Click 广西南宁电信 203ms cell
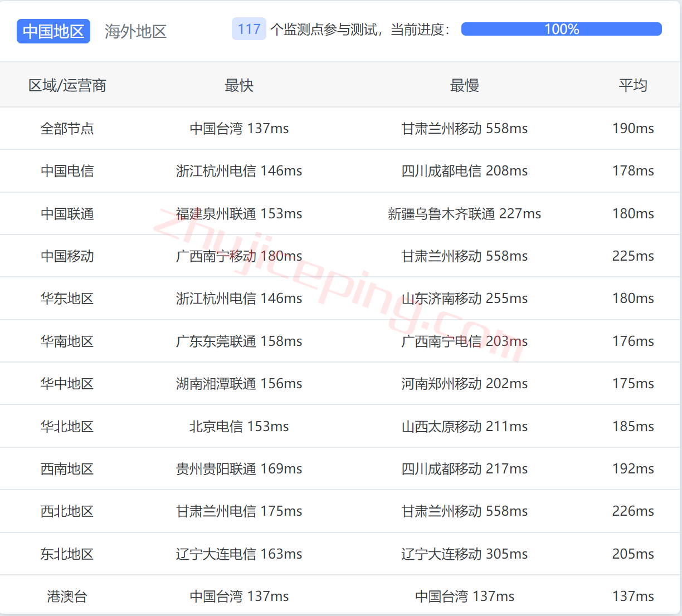The height and width of the screenshot is (616, 682). [x=465, y=341]
